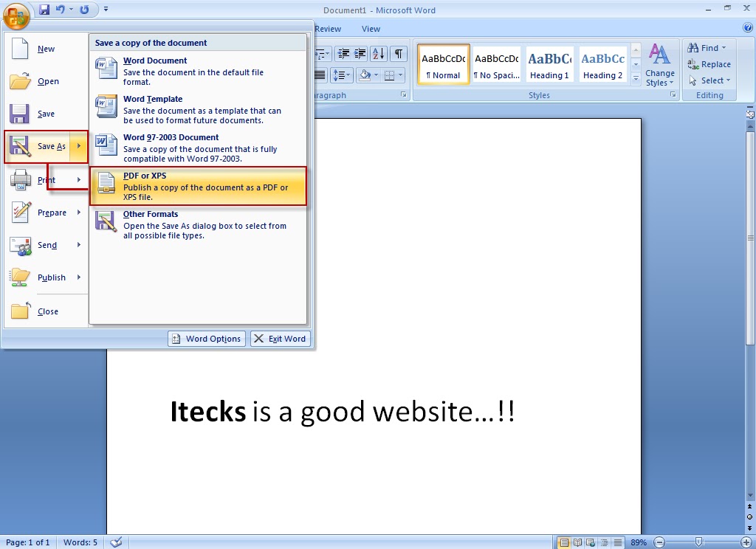This screenshot has width=756, height=549.
Task: Select PDF or XPS publish option
Action: (198, 186)
